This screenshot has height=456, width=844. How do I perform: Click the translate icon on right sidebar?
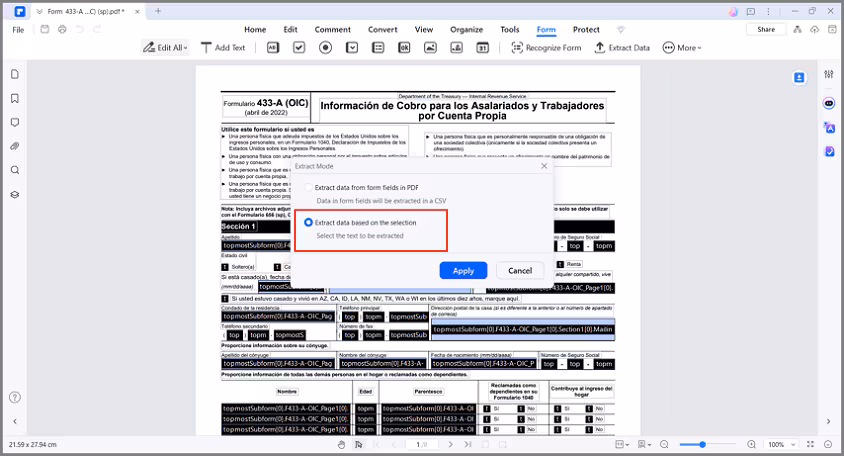(x=829, y=128)
